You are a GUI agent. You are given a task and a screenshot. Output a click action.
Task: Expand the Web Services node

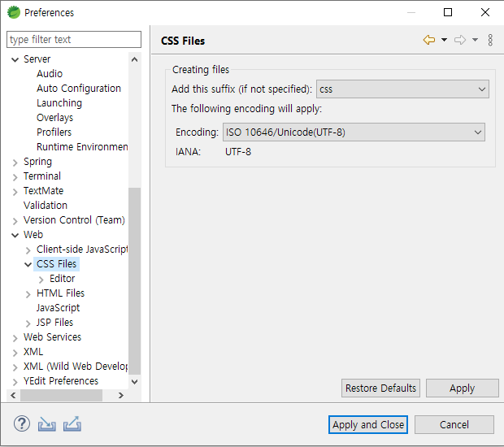pyautogui.click(x=15, y=338)
